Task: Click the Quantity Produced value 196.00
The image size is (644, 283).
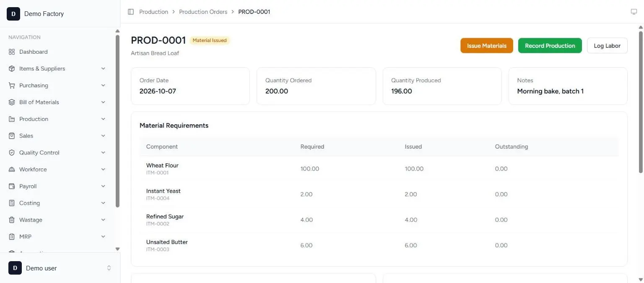Action: pyautogui.click(x=402, y=91)
